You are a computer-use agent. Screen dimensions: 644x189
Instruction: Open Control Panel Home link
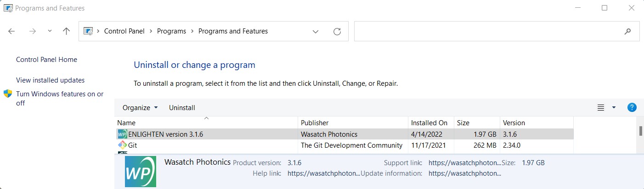(46, 60)
